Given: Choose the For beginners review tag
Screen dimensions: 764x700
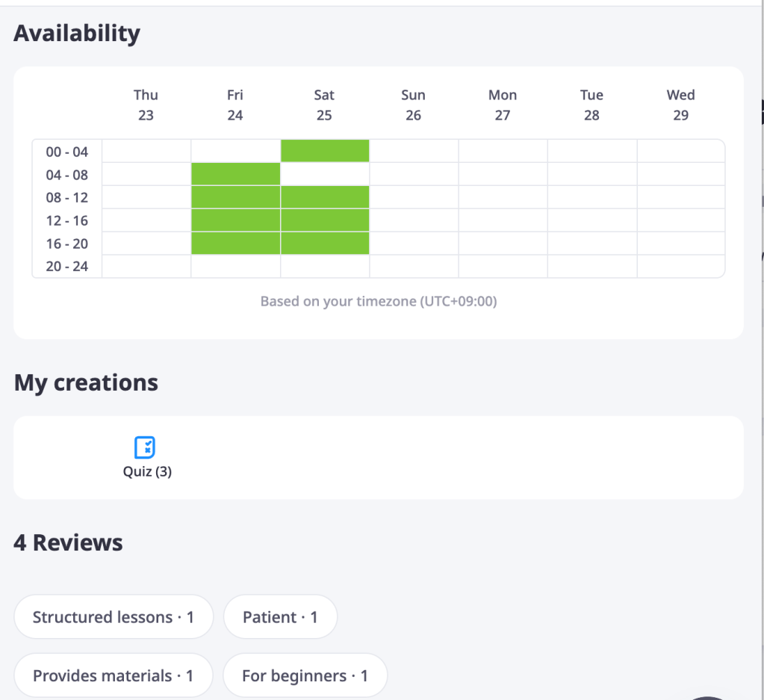Looking at the screenshot, I should point(305,675).
